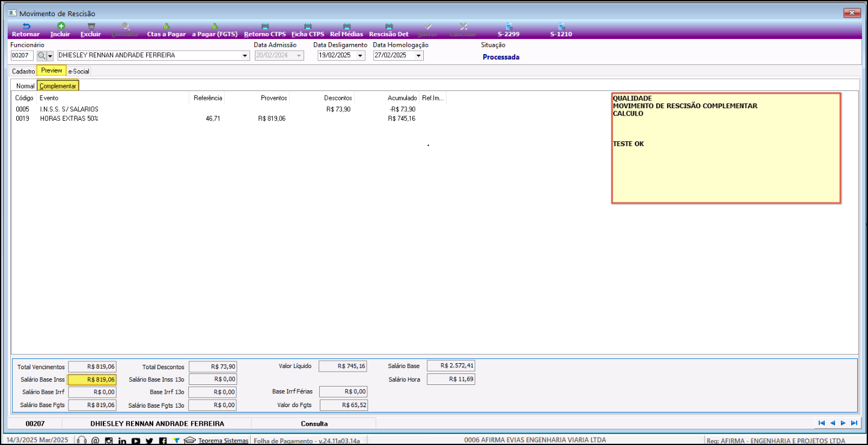Image resolution: width=868 pixels, height=445 pixels.
Task: Go to the previous record
Action: click(833, 423)
